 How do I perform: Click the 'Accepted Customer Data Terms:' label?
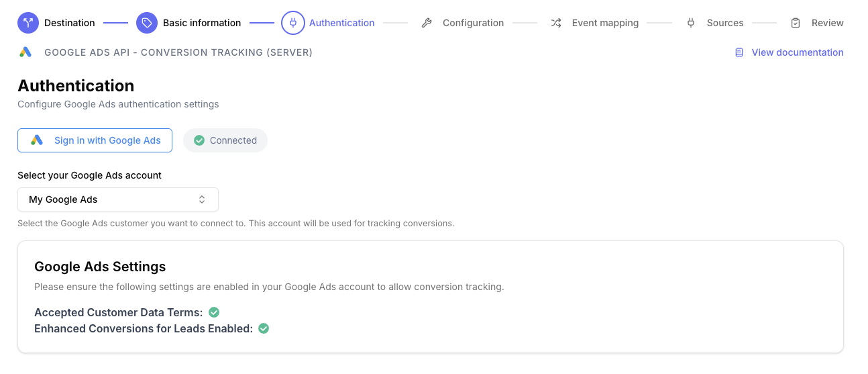[119, 312]
